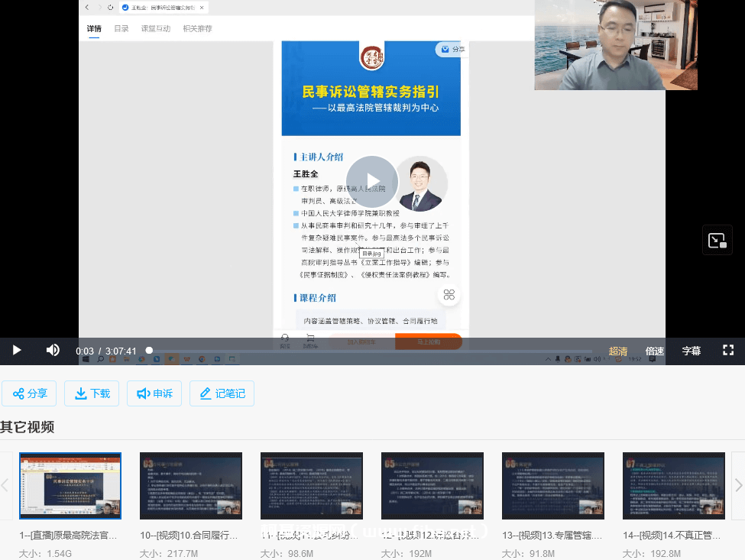Open thumbnail of the 98.6M video
Viewport: 745px width, 560px height.
(x=312, y=486)
